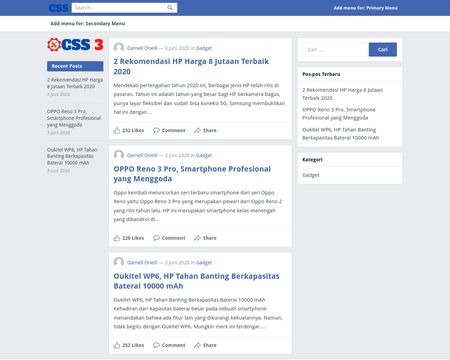Click date under sidebar OPPO Reno recent post
Screen dimensions: 450x360
pyautogui.click(x=58, y=133)
